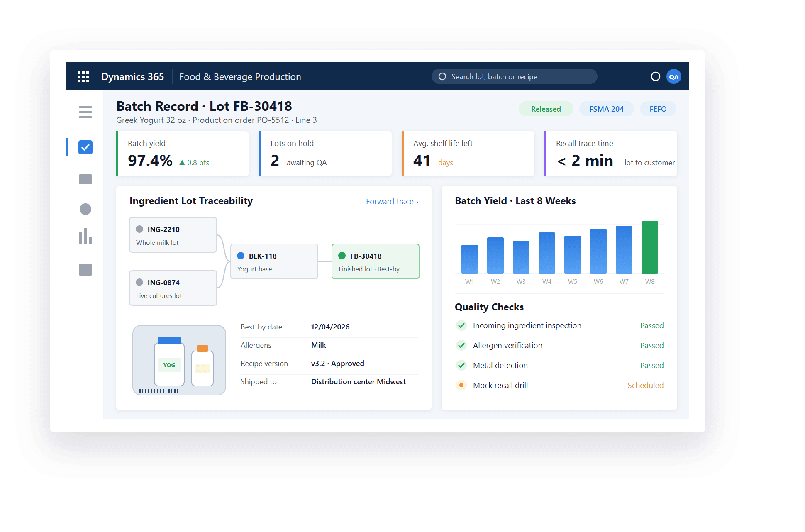Click the Mock recall drill status dot

click(x=461, y=385)
